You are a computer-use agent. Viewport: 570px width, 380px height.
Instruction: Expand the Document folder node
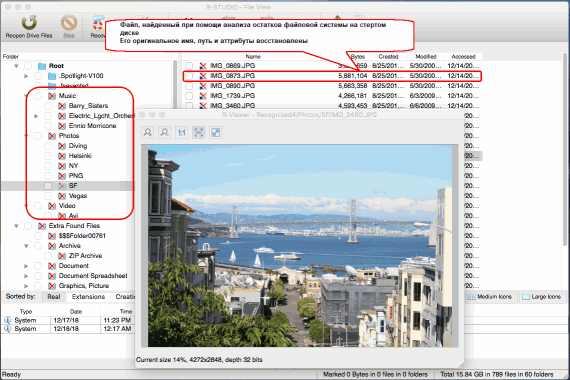(x=26, y=266)
